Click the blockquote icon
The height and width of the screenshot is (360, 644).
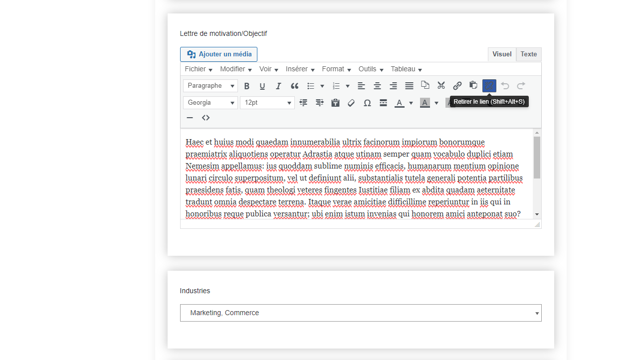point(294,86)
